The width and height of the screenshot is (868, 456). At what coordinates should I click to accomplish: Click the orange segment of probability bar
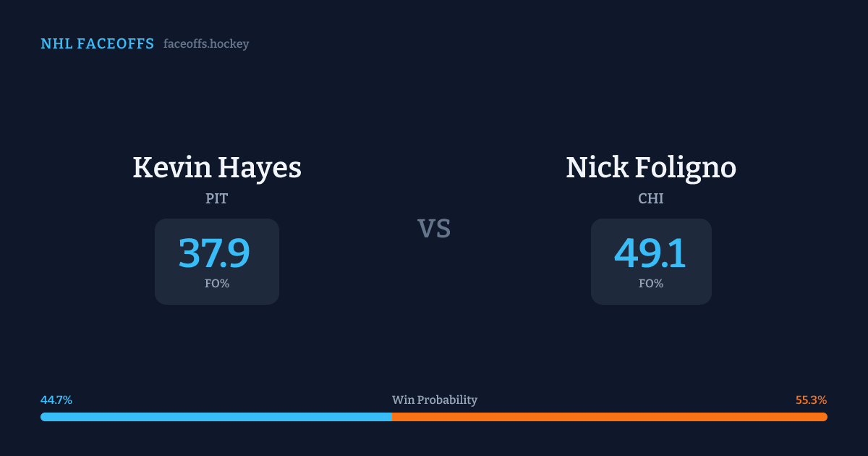(608, 417)
